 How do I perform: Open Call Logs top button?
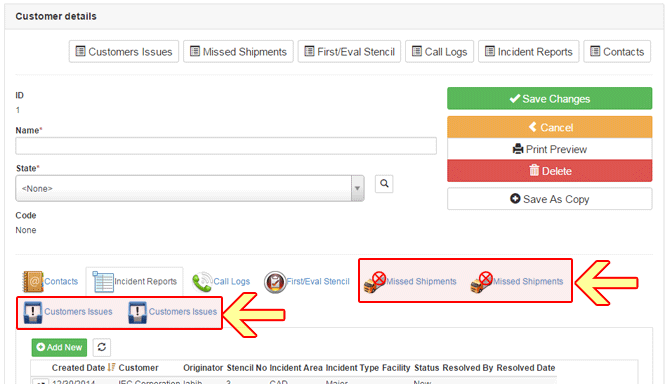pos(439,52)
